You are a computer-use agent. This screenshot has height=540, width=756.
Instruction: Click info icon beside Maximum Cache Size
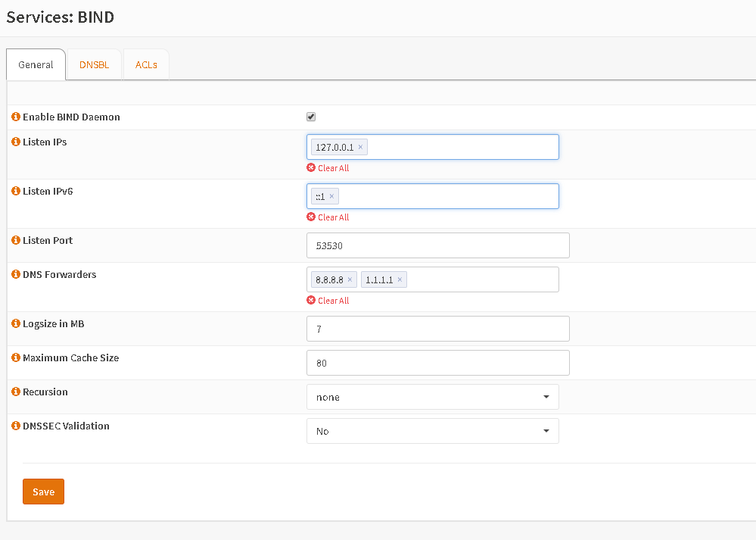click(x=16, y=358)
